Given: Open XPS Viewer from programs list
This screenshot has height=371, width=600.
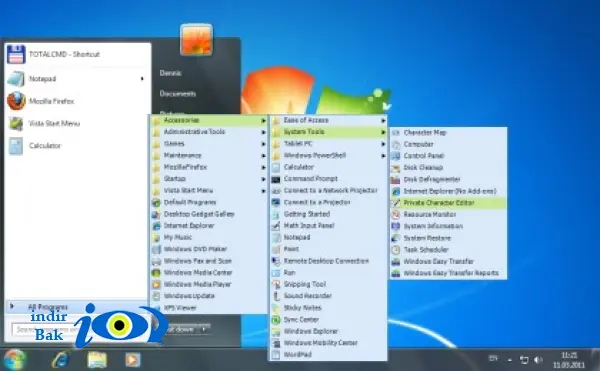Looking at the screenshot, I should point(209,308).
